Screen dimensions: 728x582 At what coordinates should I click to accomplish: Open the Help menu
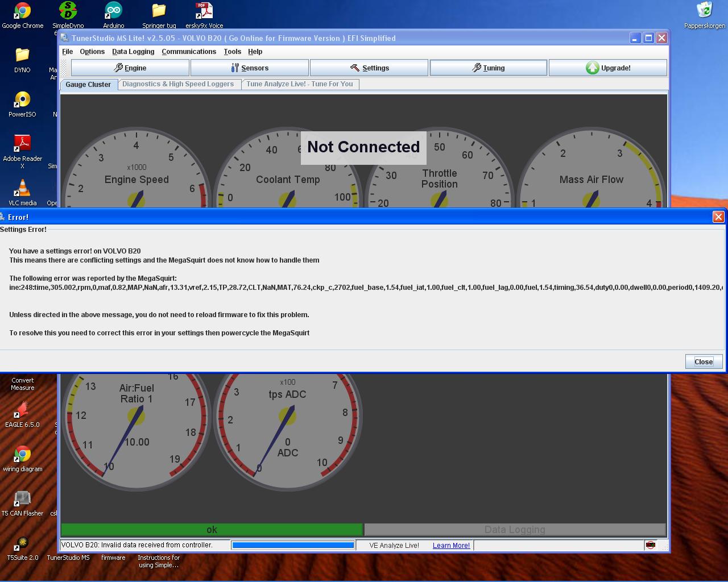255,52
